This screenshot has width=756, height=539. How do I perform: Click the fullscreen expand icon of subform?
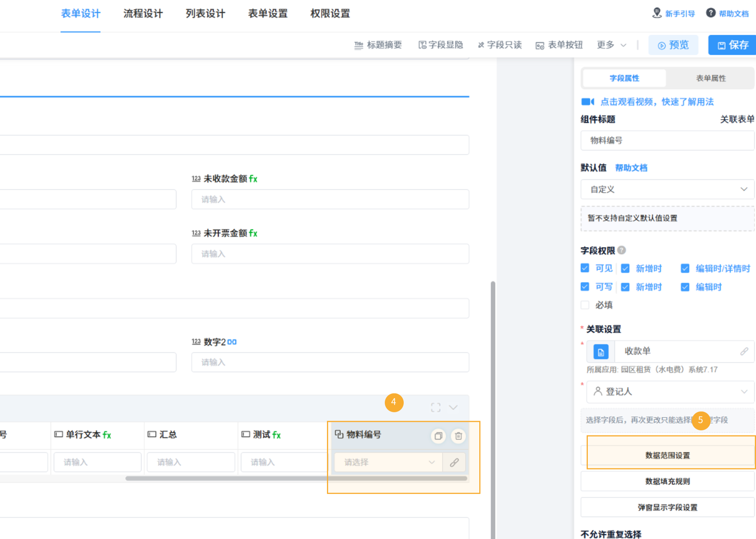click(x=436, y=407)
